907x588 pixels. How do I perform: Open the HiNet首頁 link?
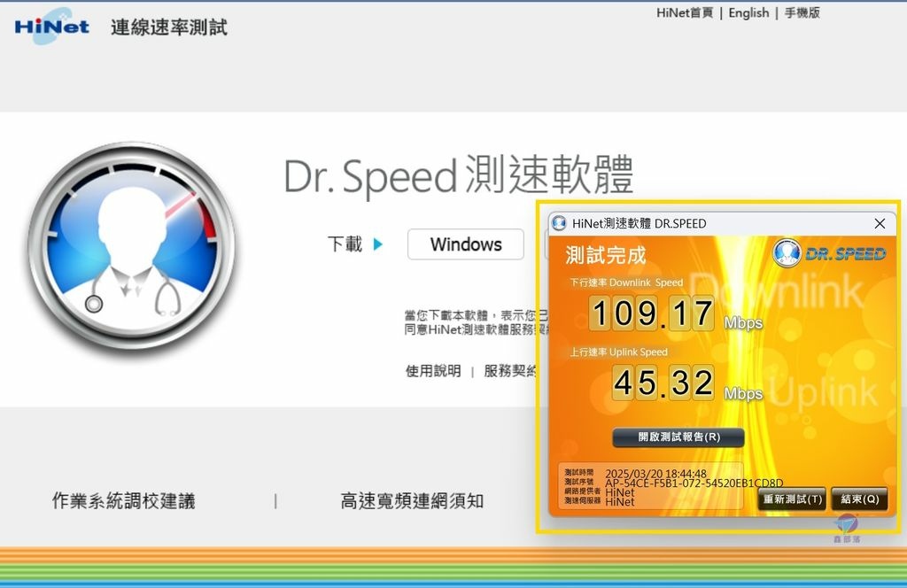pos(685,12)
